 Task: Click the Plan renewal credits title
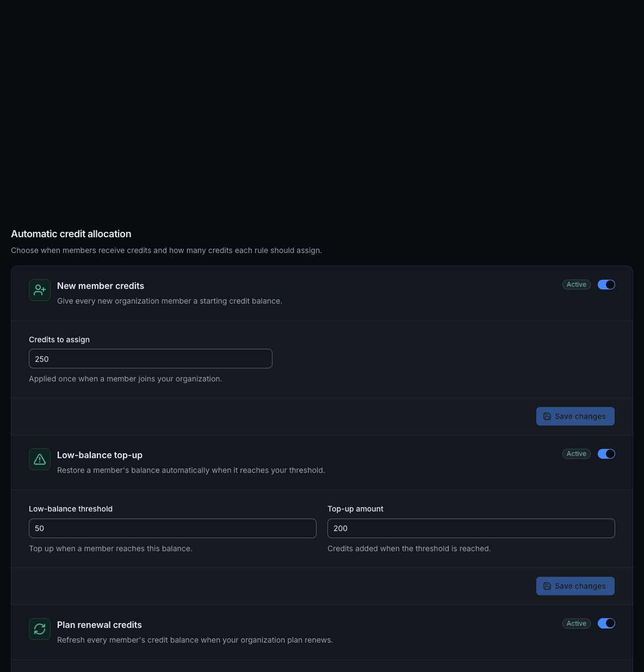(100, 625)
